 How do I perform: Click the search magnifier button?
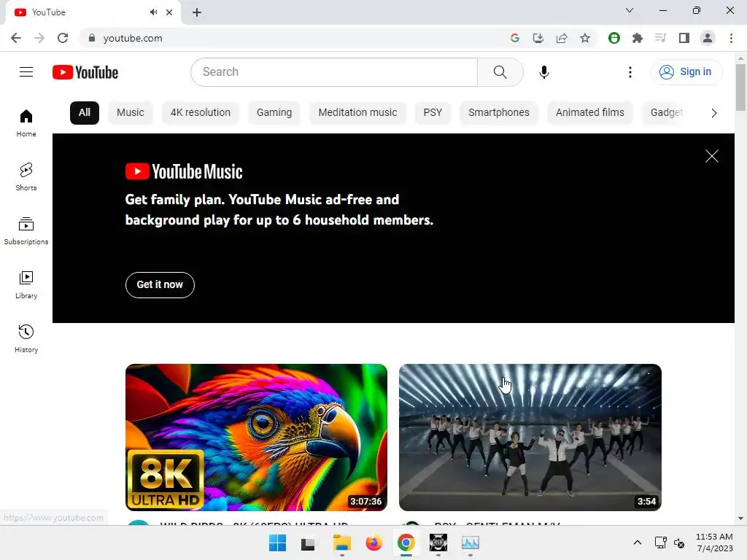click(x=500, y=72)
